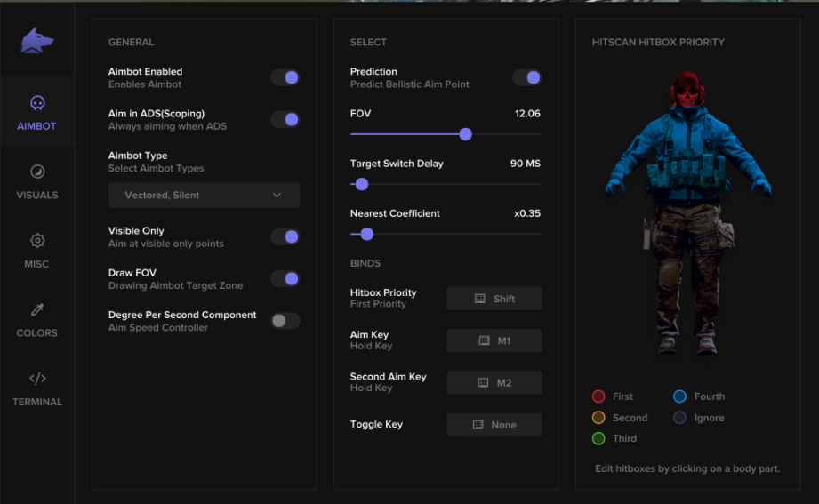Switch to the VISUALS tab label
819x504 pixels.
click(x=37, y=196)
